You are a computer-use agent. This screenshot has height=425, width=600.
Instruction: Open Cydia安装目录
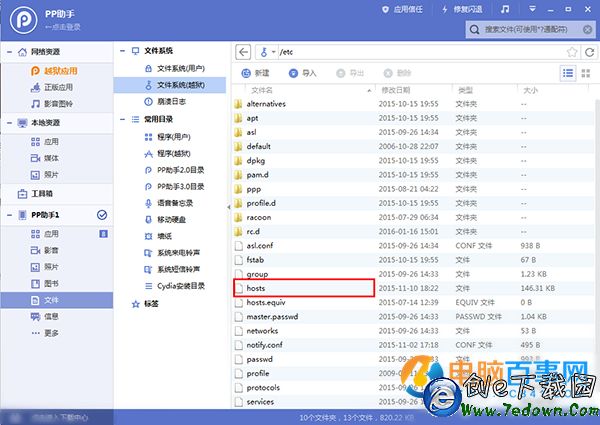point(174,286)
